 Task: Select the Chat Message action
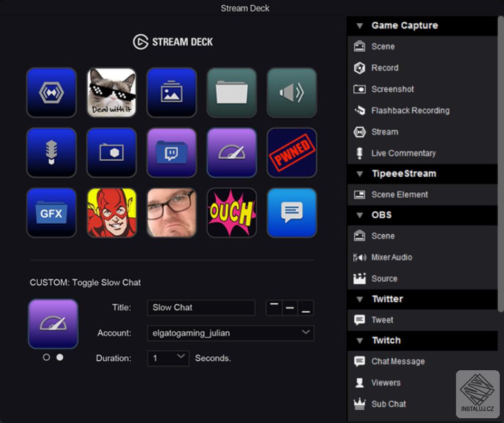(422, 361)
